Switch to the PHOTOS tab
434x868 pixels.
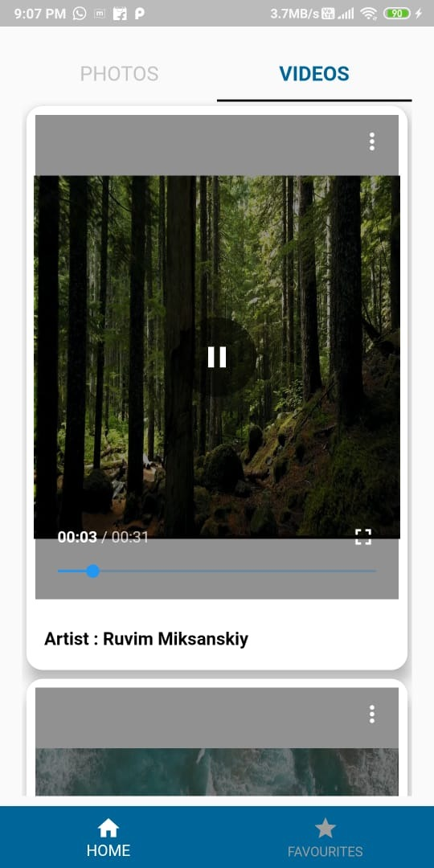(120, 74)
